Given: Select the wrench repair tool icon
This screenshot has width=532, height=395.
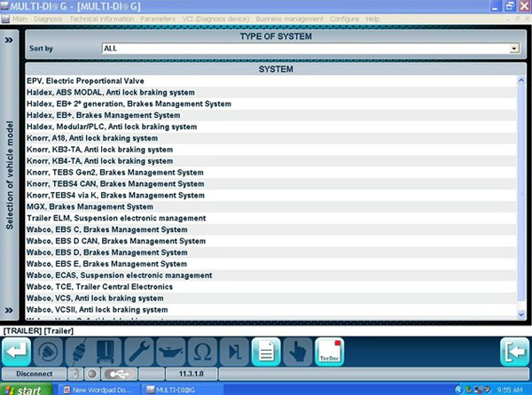Looking at the screenshot, I should [139, 351].
